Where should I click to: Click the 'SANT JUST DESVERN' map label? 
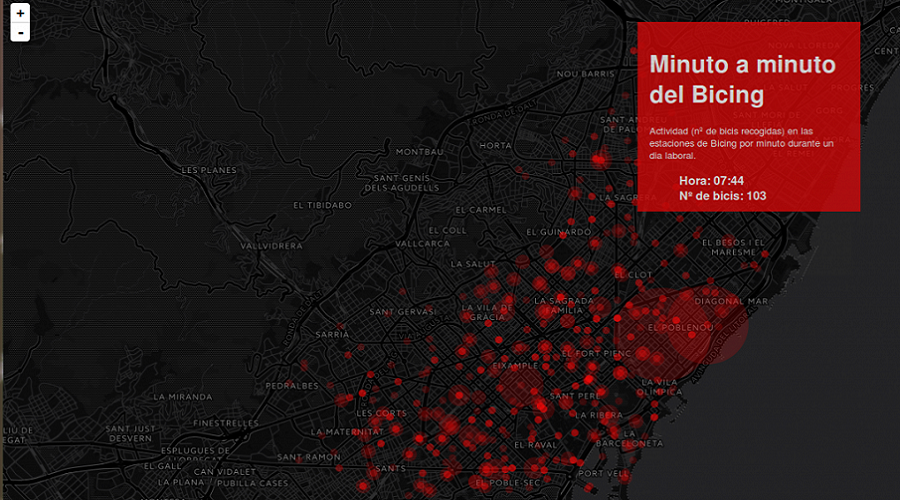pos(130,433)
